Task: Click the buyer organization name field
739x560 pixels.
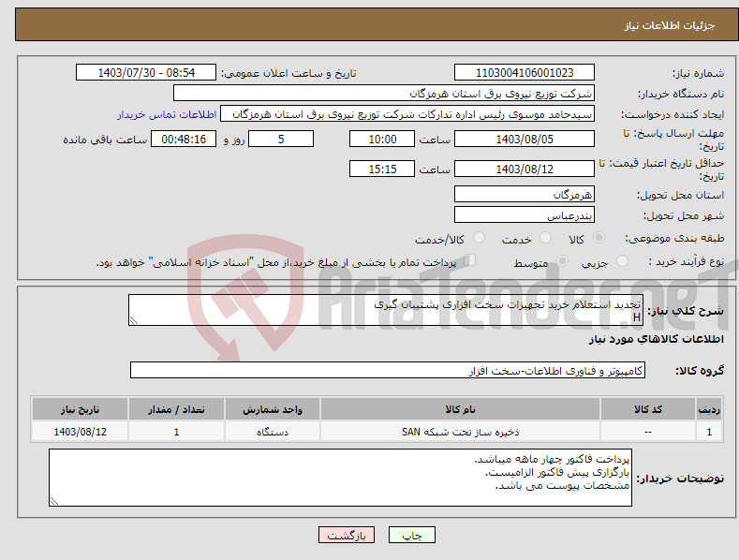Action: tap(384, 93)
